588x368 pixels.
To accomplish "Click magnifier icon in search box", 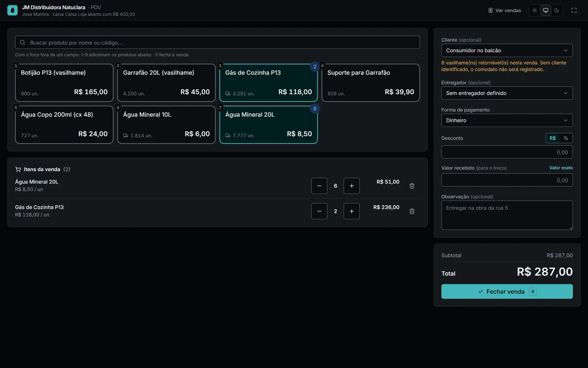I will (x=23, y=43).
